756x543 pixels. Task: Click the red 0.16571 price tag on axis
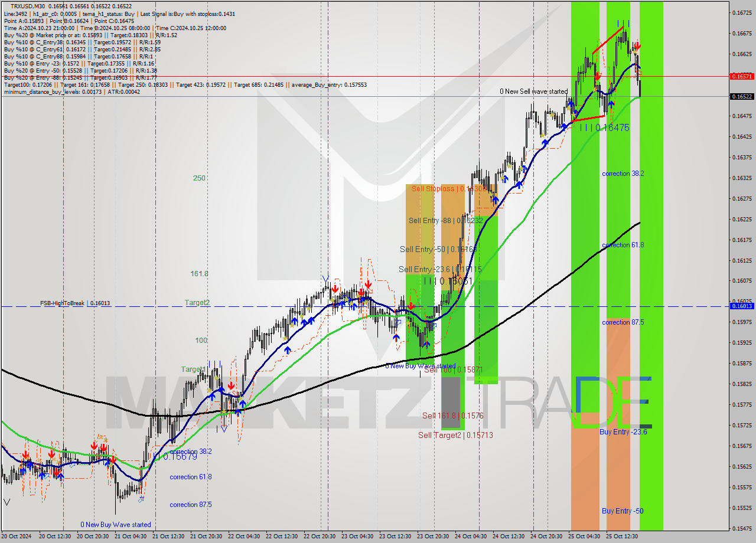point(741,77)
